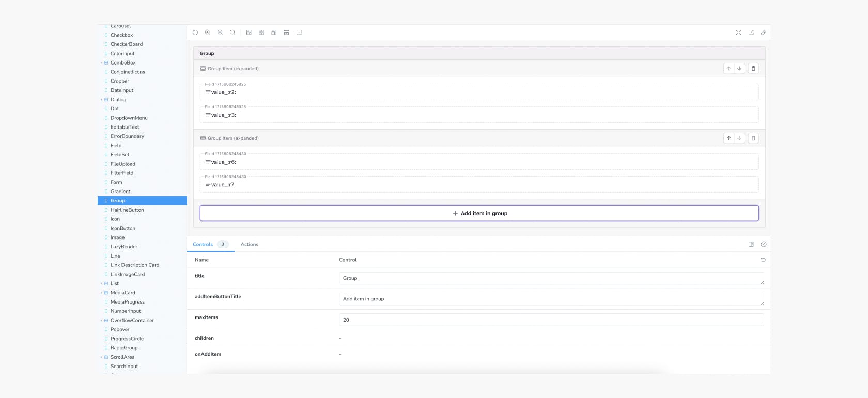Open the IconButton story
868x398 pixels.
click(123, 228)
